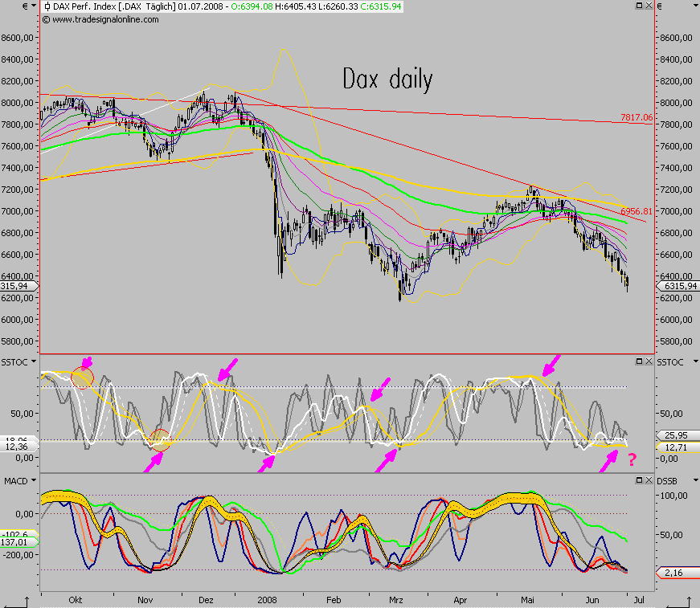700x608 pixels.
Task: Click the 2008 year label on time axis
Action: click(267, 600)
